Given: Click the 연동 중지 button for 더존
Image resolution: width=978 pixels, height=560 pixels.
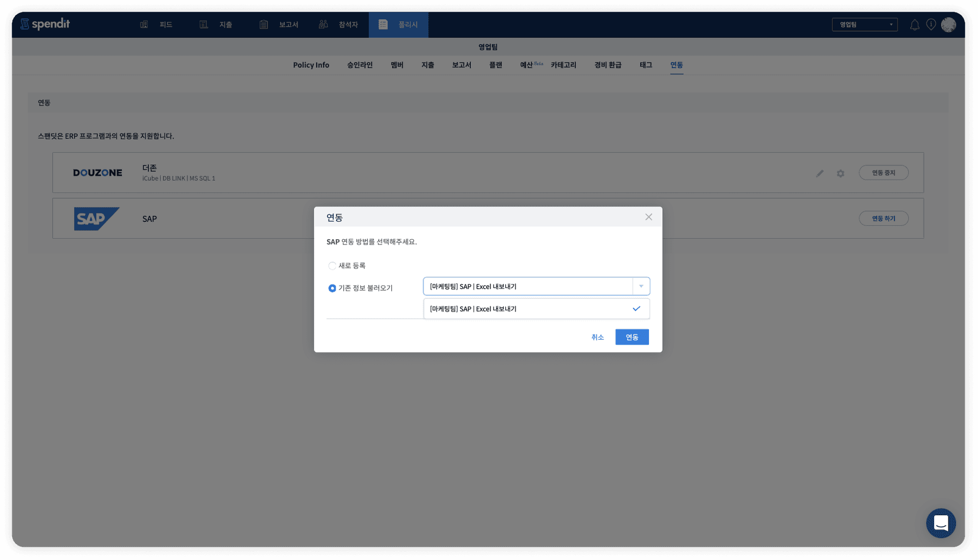Looking at the screenshot, I should point(883,173).
